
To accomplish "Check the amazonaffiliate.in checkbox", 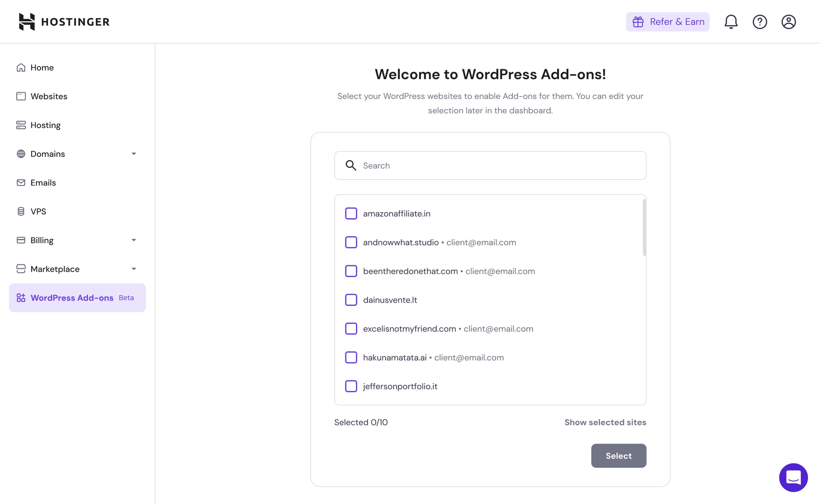I will tap(351, 213).
